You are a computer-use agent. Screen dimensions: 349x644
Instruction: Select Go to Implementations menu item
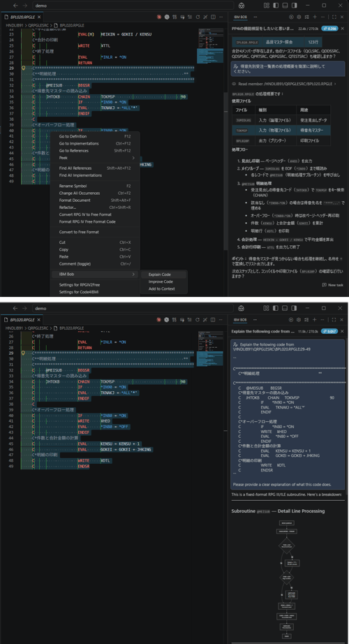(x=95, y=143)
